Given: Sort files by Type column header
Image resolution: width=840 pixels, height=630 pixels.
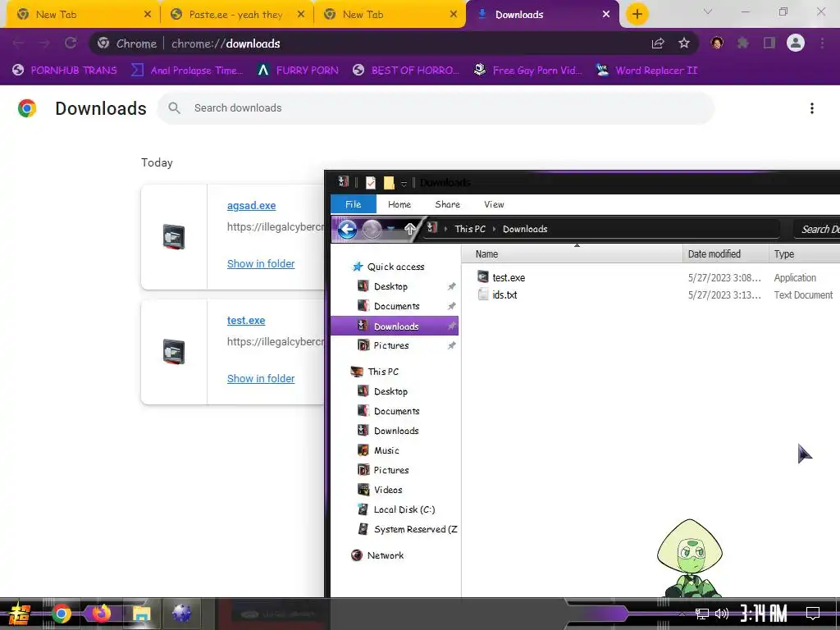Looking at the screenshot, I should 804,254.
